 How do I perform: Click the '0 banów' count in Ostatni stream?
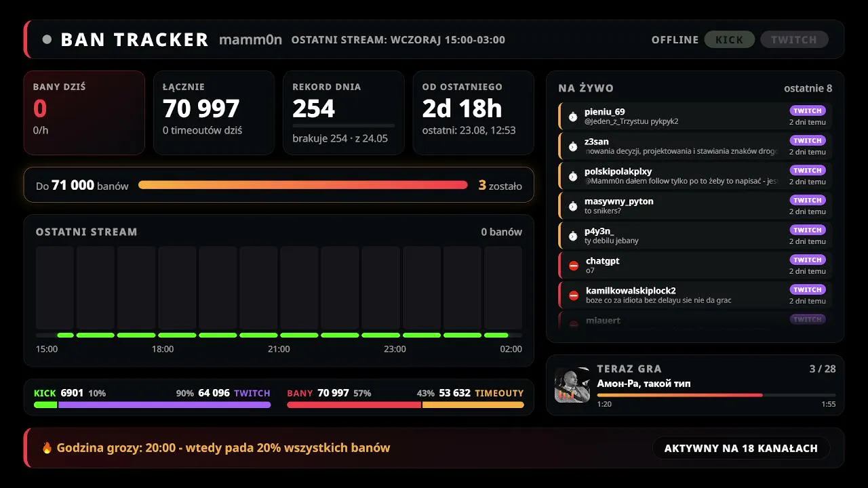[x=502, y=232]
